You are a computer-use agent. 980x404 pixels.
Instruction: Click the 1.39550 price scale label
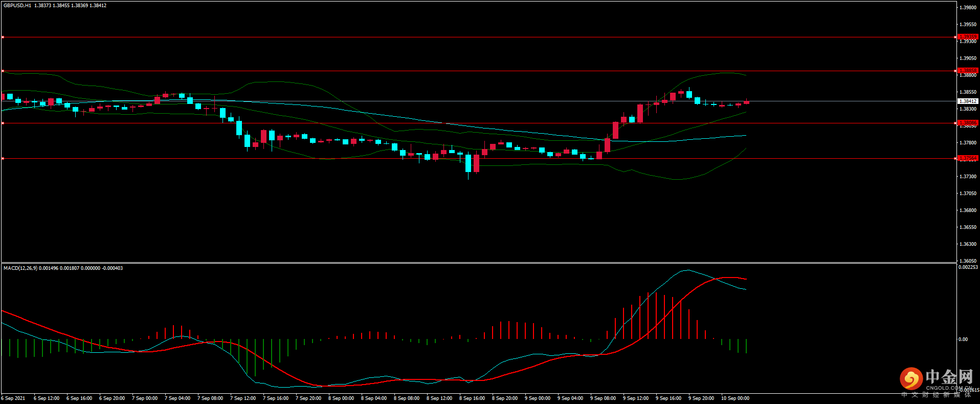coord(968,25)
